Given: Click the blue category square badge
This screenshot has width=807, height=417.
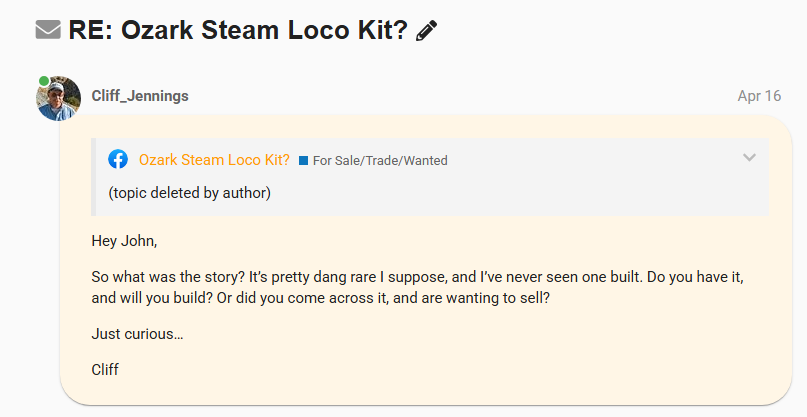Looking at the screenshot, I should [303, 160].
